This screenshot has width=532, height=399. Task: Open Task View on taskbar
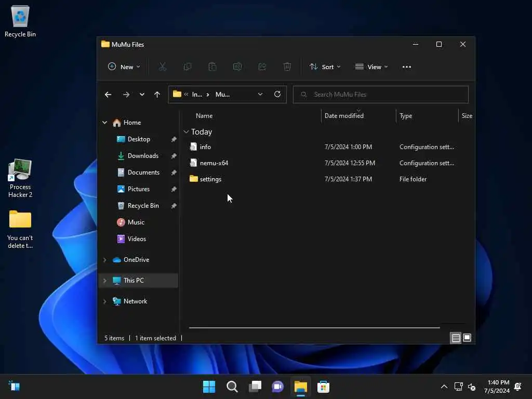coord(255,387)
